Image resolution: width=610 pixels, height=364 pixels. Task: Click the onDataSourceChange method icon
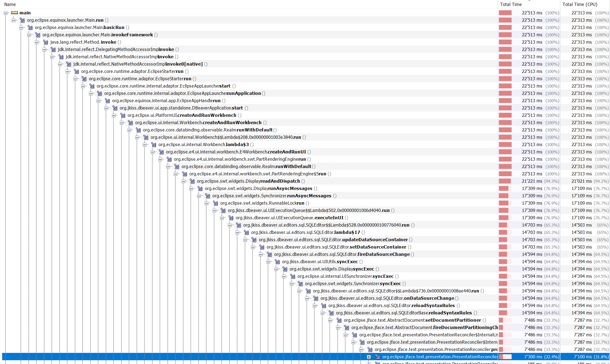click(x=316, y=298)
